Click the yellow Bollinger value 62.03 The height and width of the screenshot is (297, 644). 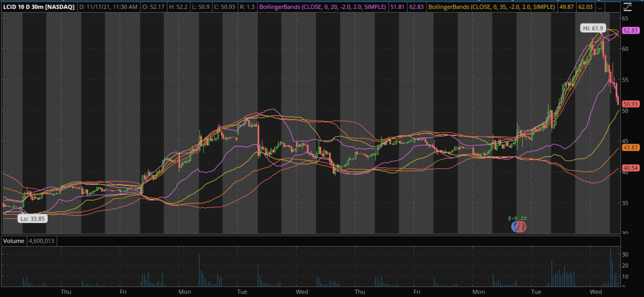pos(585,7)
